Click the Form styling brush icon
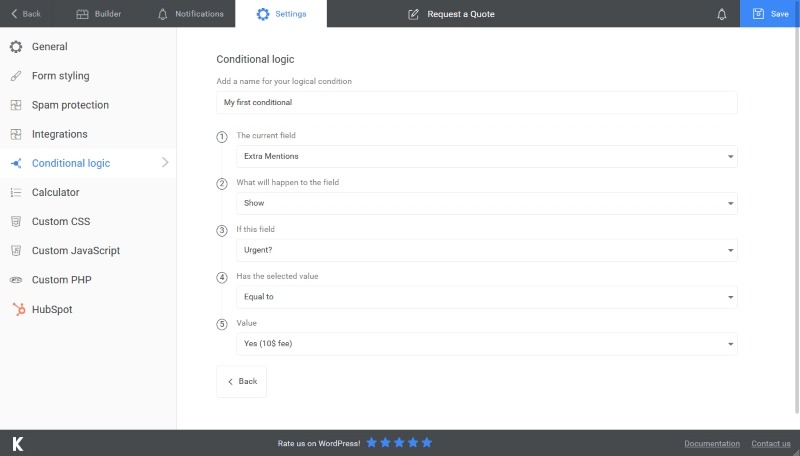The image size is (800, 456). [16, 76]
